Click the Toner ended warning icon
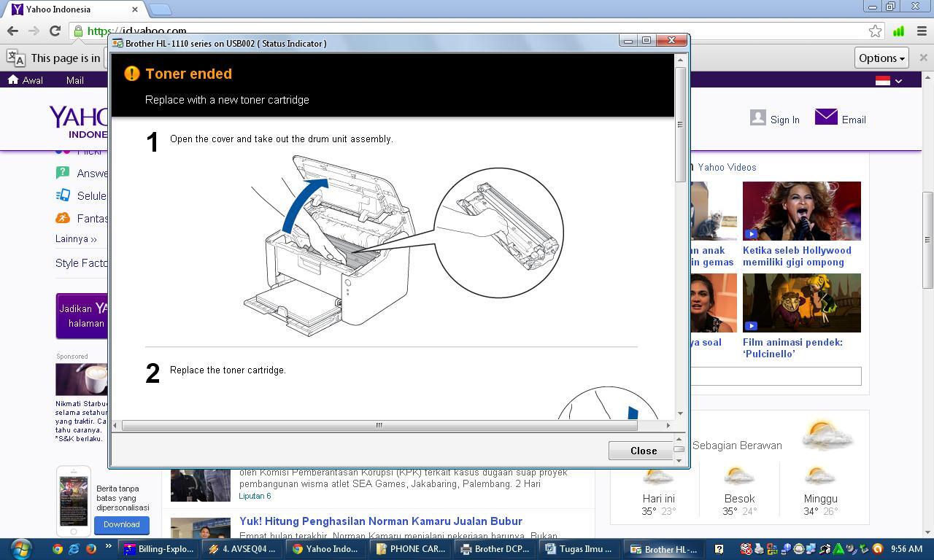Screen dimensions: 934x560 pyautogui.click(x=131, y=74)
